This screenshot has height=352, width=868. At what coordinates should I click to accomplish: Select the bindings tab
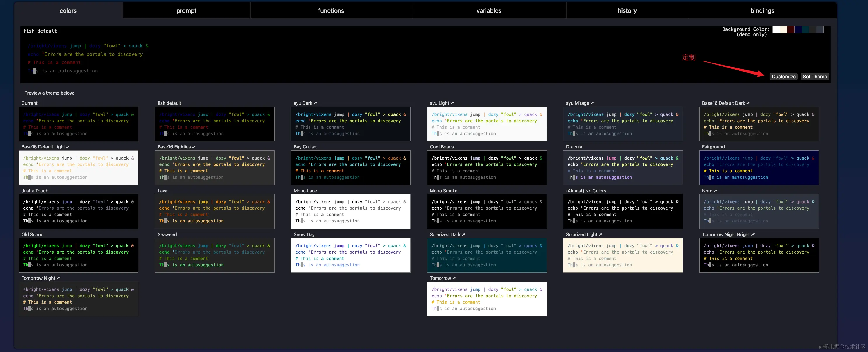coord(762,10)
